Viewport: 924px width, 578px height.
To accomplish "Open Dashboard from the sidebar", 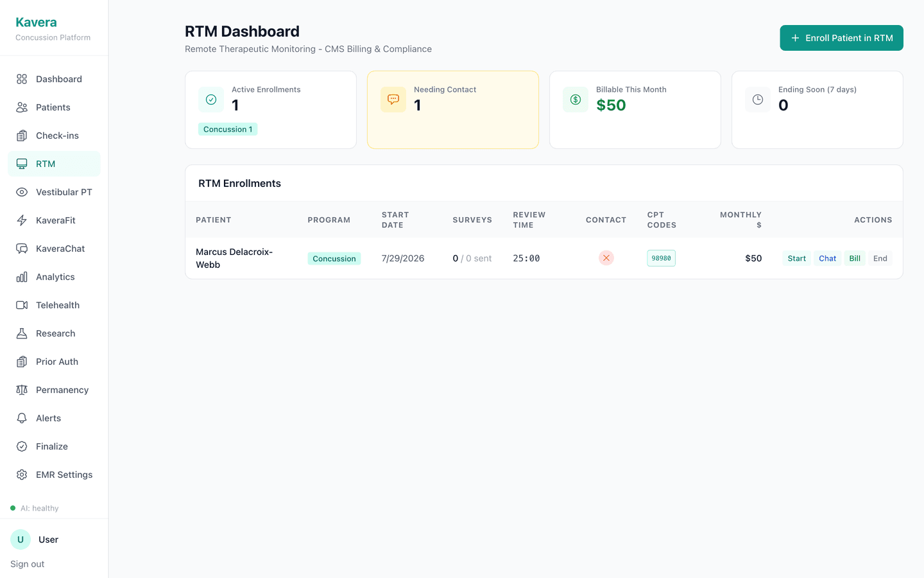I will (x=54, y=79).
